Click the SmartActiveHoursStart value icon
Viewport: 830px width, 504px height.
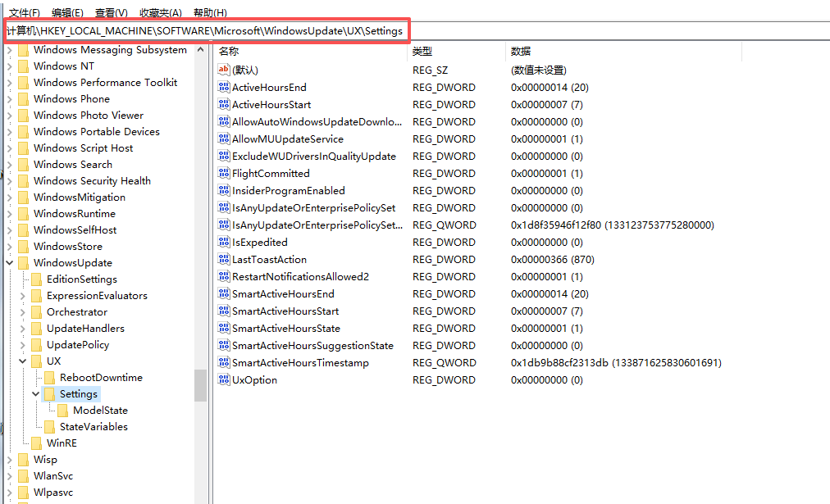point(224,311)
